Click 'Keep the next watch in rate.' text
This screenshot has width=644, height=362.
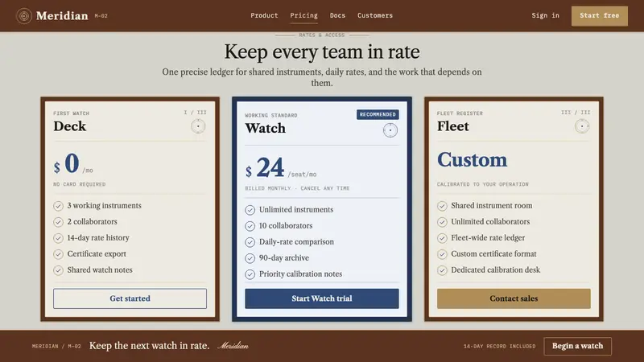click(149, 346)
